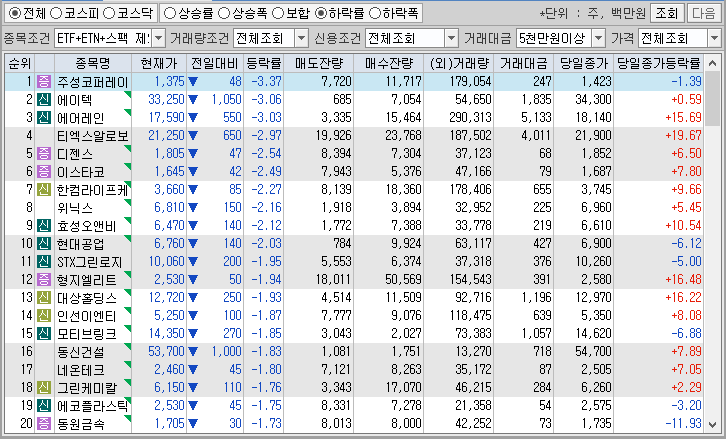
Task: Select stock name 티엑스알로보
Action: click(x=93, y=136)
